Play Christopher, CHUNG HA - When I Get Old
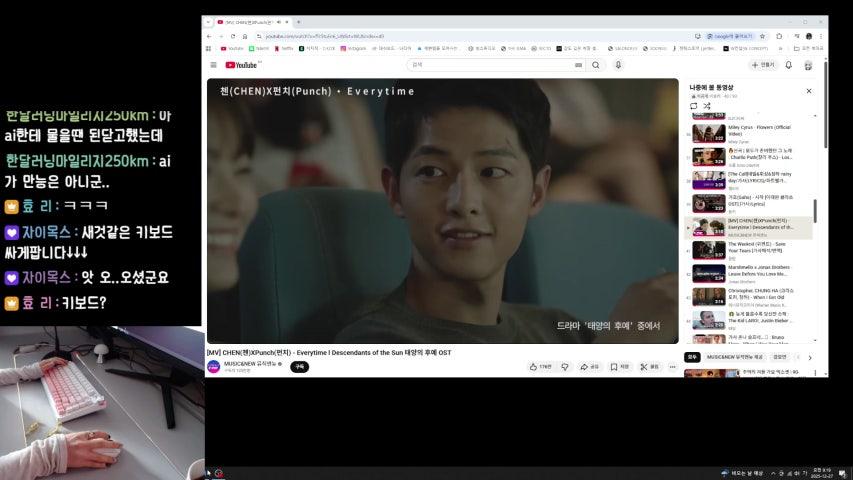The width and height of the screenshot is (853, 480). 749,297
